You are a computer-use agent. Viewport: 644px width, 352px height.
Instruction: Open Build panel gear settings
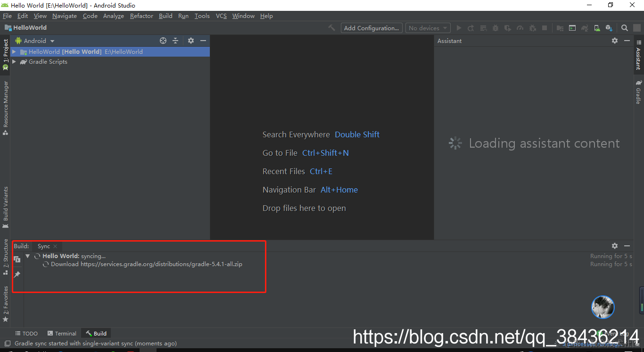615,246
